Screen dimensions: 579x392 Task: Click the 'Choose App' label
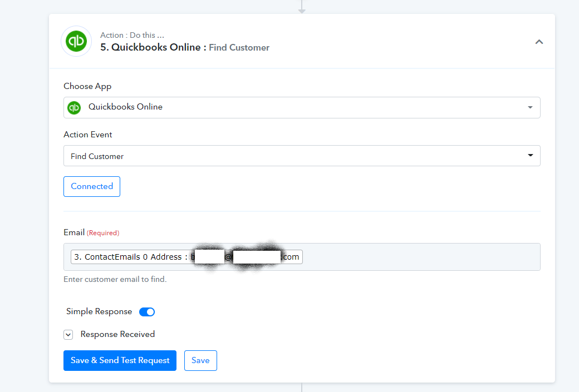[x=87, y=86]
